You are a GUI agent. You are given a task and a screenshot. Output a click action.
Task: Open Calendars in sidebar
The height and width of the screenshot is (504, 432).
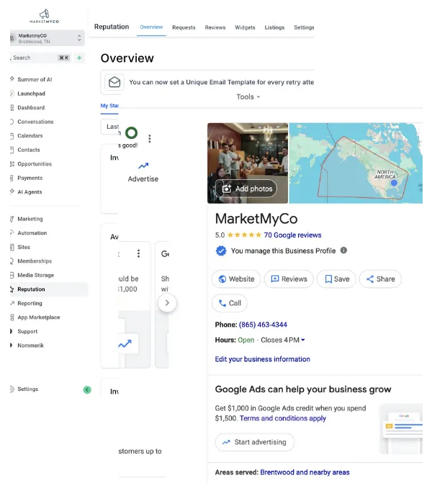[x=30, y=135]
